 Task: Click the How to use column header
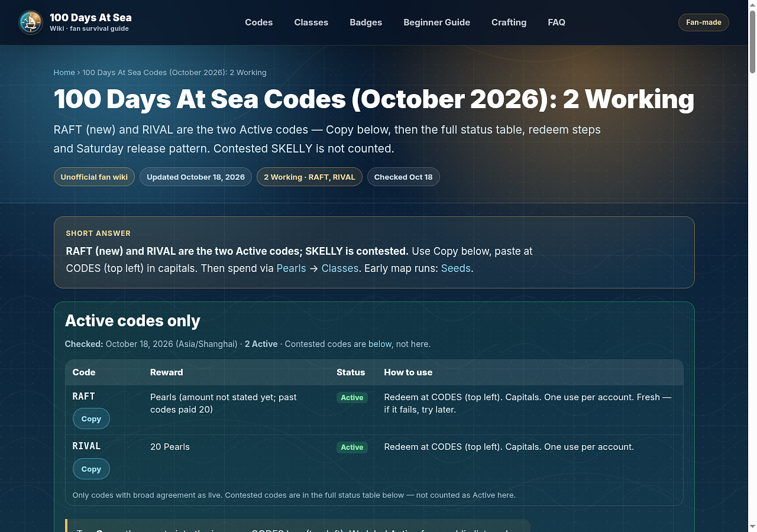(x=408, y=372)
